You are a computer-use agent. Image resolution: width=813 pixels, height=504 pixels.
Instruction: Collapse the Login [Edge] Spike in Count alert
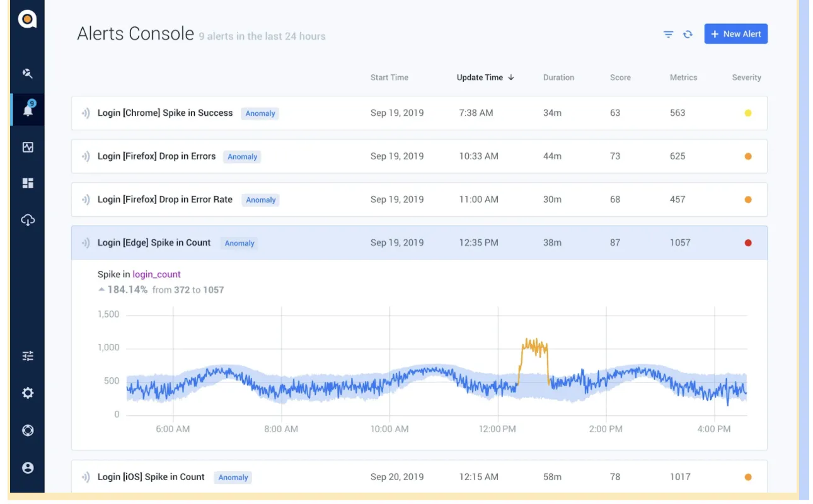point(154,243)
